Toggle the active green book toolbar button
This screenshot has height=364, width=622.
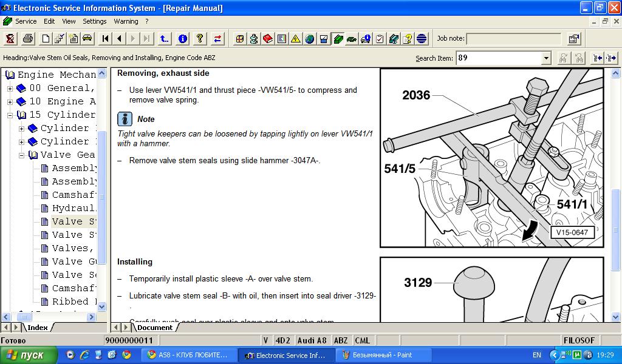[x=338, y=39]
